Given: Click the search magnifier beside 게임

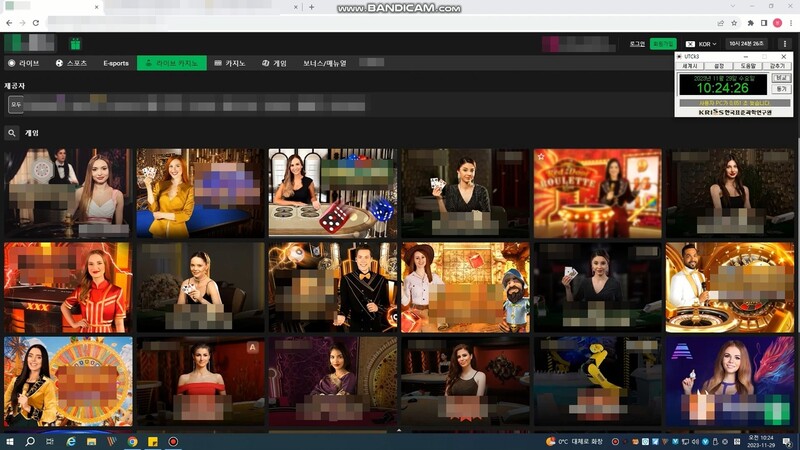Looking at the screenshot, I should tap(12, 133).
